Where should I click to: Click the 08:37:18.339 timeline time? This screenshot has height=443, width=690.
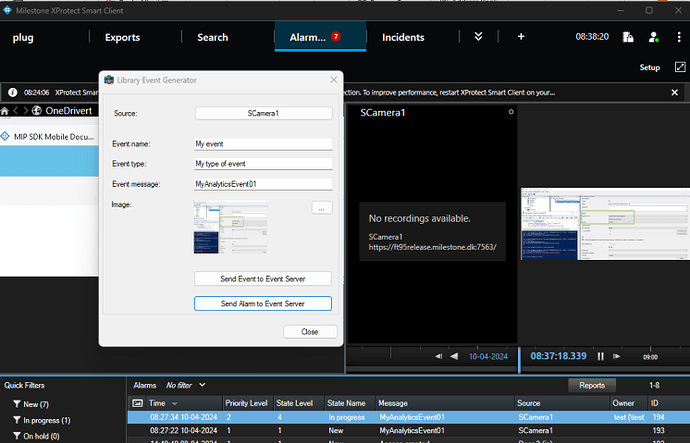pos(558,356)
